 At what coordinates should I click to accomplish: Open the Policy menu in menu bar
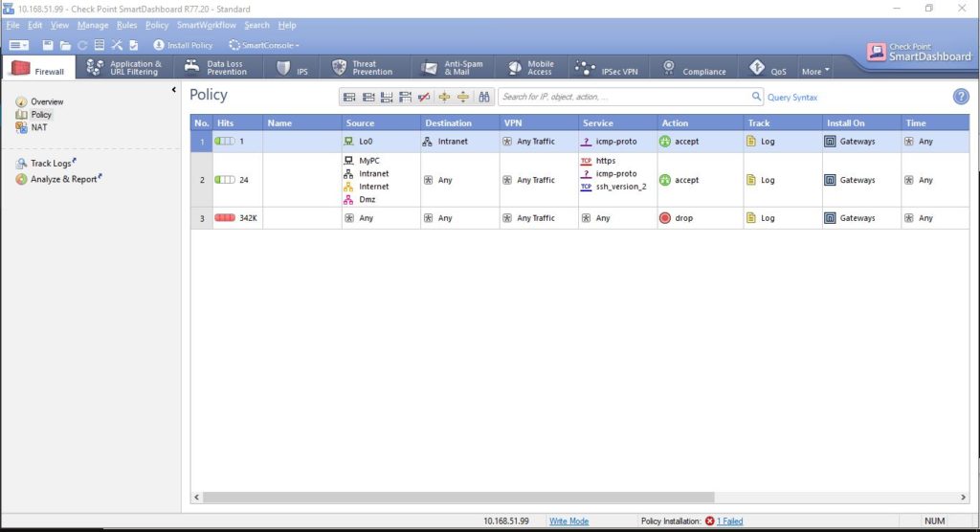point(157,25)
